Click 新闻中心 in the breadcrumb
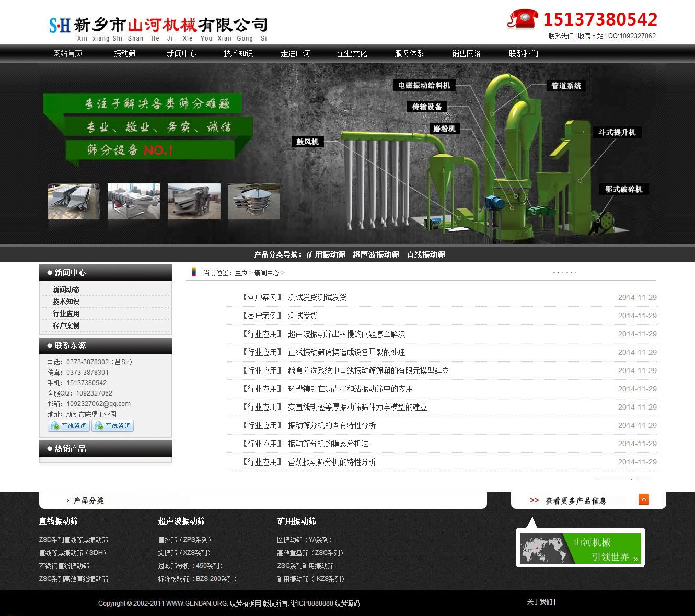695x616 pixels. (267, 273)
